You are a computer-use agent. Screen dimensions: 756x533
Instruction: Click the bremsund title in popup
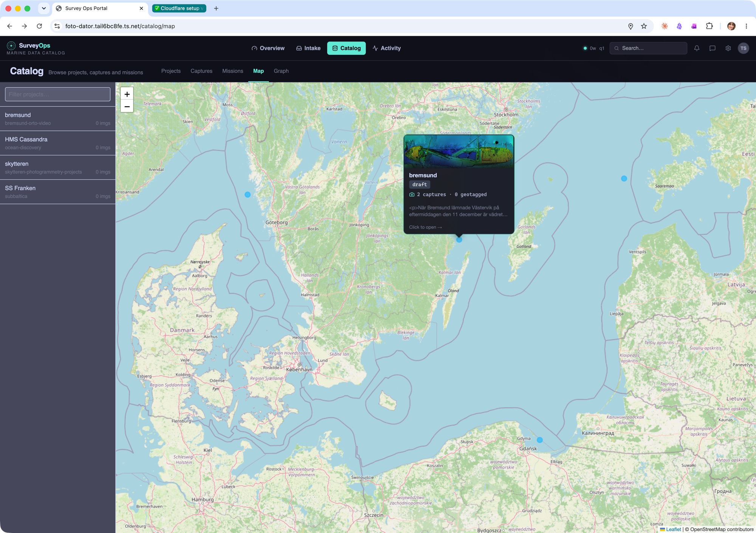(x=423, y=175)
